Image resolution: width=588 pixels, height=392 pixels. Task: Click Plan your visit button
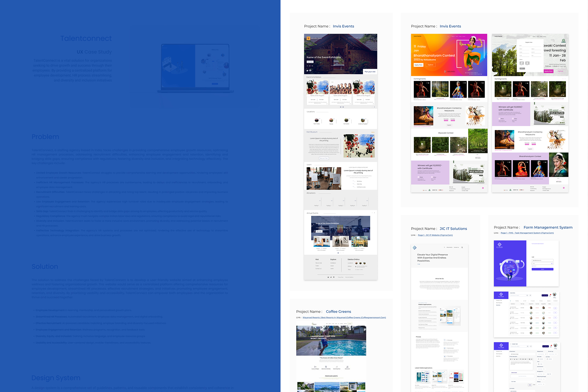(370, 72)
